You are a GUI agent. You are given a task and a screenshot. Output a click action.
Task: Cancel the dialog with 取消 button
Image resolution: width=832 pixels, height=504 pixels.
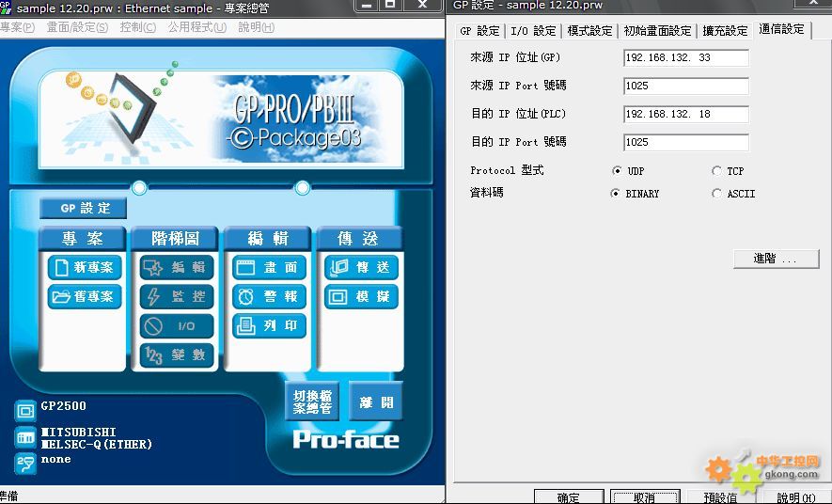click(x=645, y=496)
